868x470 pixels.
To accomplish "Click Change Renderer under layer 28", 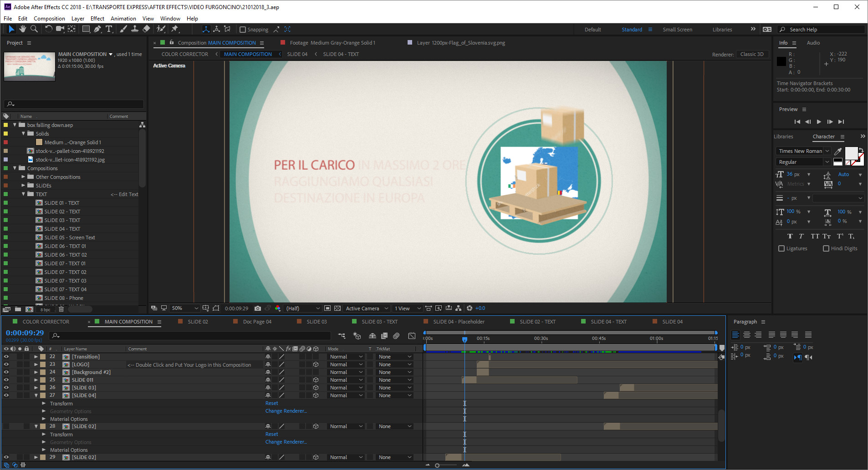I will click(286, 442).
